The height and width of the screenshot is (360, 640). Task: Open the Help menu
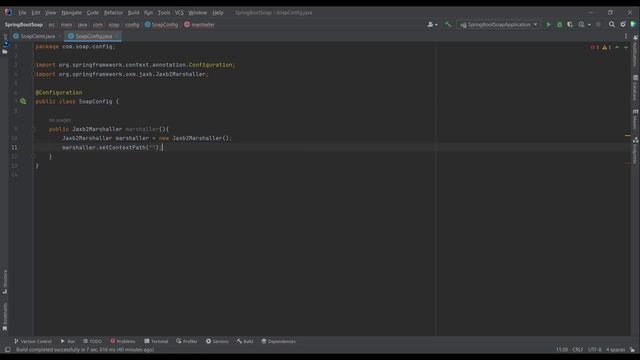tap(218, 13)
